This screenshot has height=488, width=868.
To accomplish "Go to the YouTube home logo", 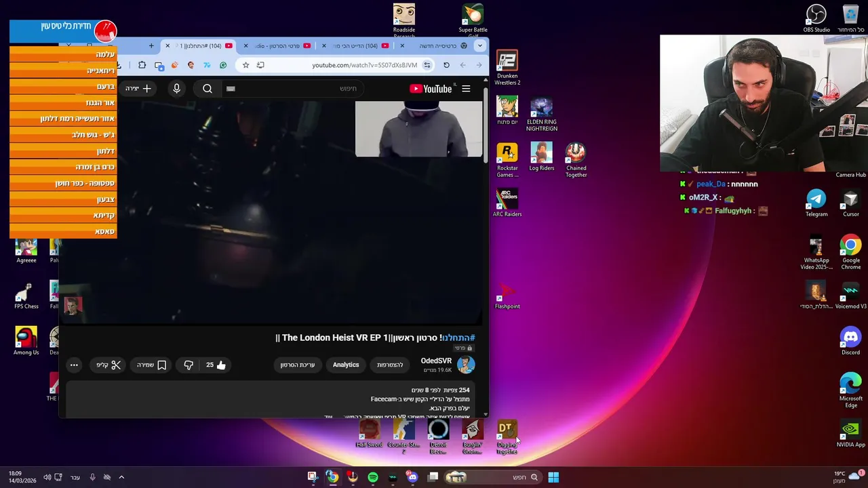I will click(x=431, y=89).
